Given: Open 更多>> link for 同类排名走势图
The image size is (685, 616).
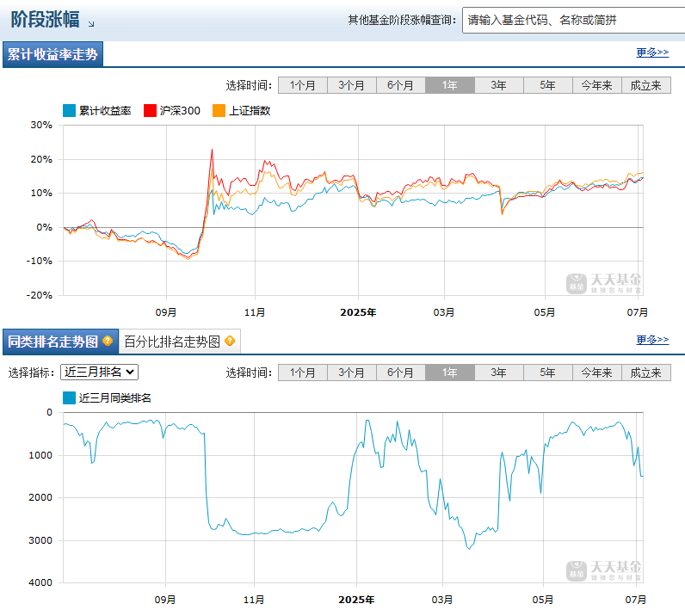Looking at the screenshot, I should click(652, 340).
